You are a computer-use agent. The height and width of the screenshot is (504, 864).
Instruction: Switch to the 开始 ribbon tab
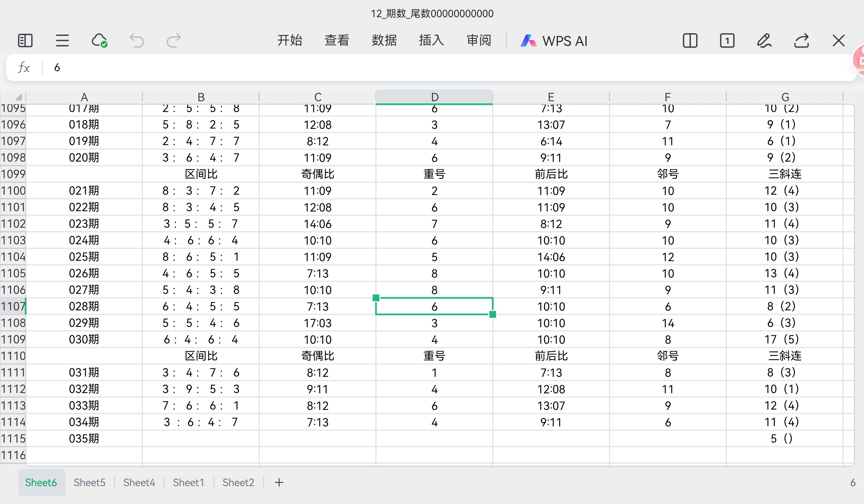tap(290, 40)
